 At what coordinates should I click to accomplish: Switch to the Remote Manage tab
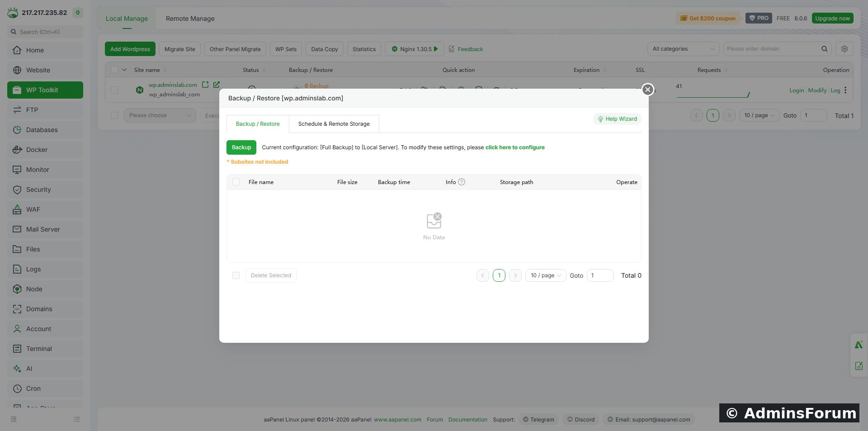190,19
